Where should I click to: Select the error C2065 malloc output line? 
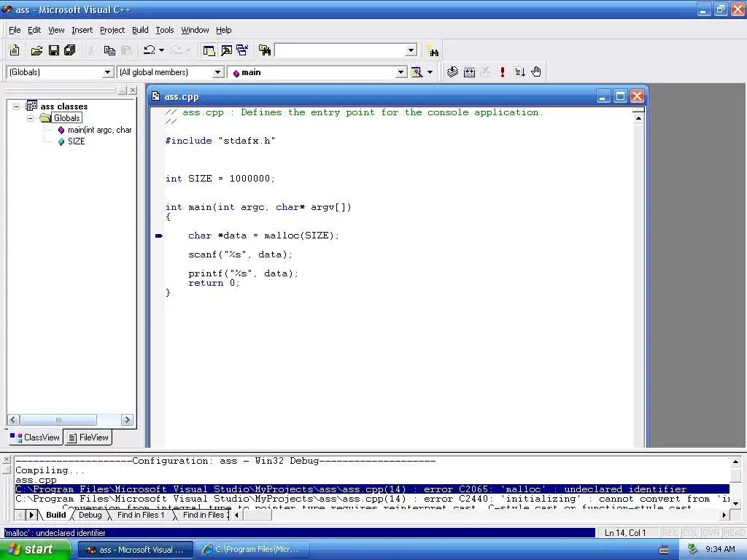pos(372,489)
